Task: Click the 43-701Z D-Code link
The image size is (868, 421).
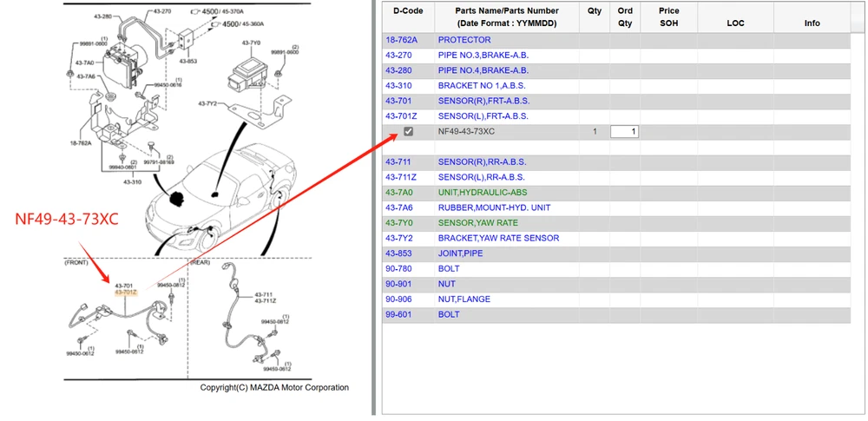Action: (x=400, y=116)
